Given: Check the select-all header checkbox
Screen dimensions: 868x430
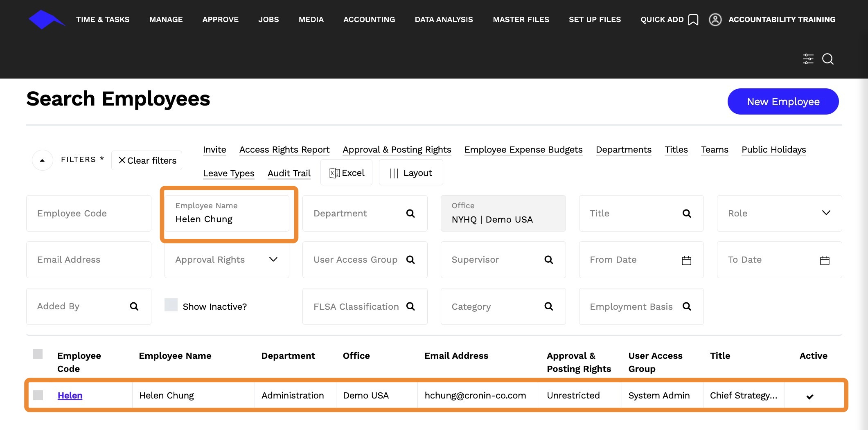Looking at the screenshot, I should (38, 354).
